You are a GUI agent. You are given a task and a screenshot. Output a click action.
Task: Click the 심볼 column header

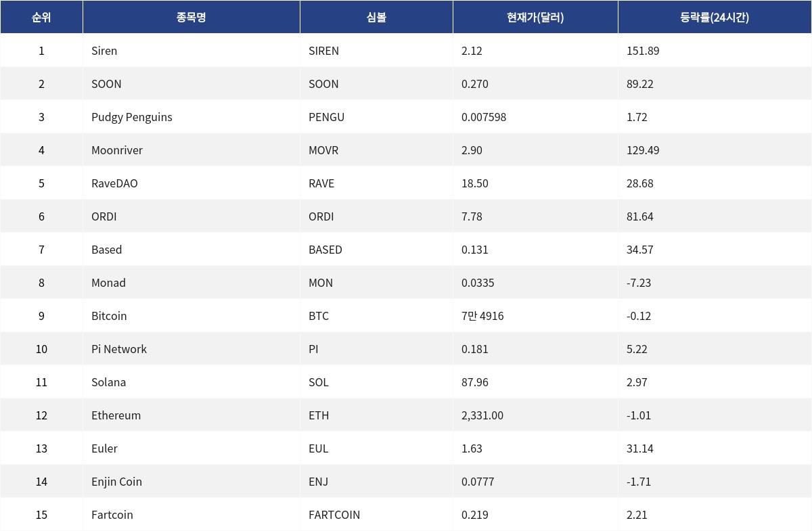[x=376, y=18]
